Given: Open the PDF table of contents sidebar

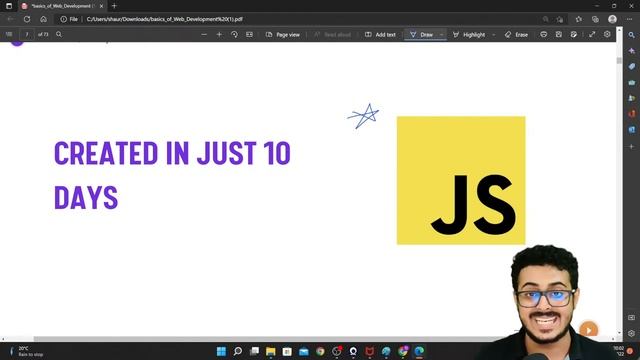Looking at the screenshot, I should tap(9, 35).
